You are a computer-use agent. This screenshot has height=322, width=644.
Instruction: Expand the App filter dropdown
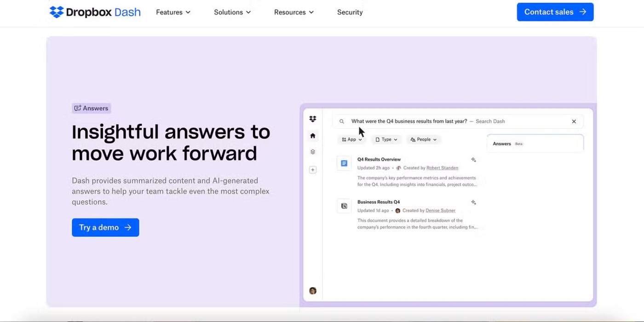click(352, 139)
